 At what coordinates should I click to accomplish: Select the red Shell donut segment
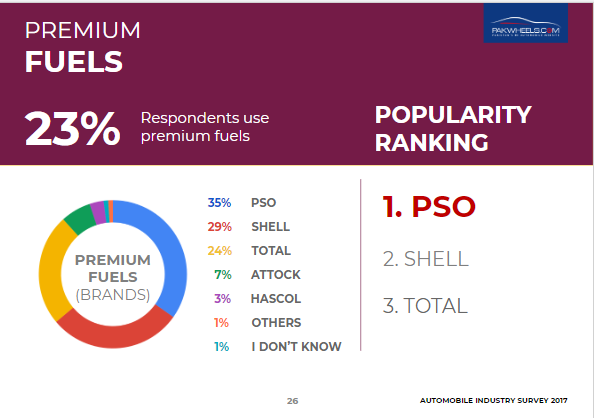(x=114, y=332)
